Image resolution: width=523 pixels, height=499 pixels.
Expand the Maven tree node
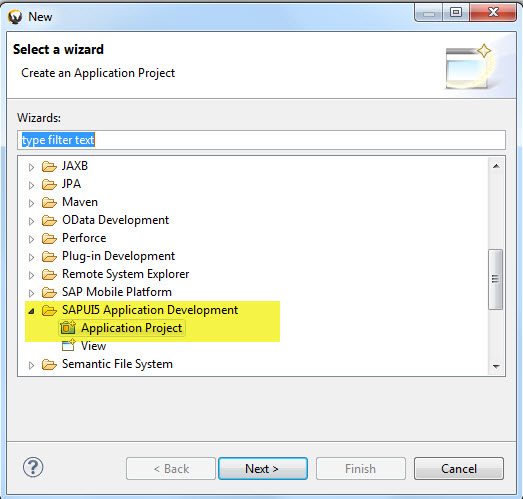[x=31, y=203]
